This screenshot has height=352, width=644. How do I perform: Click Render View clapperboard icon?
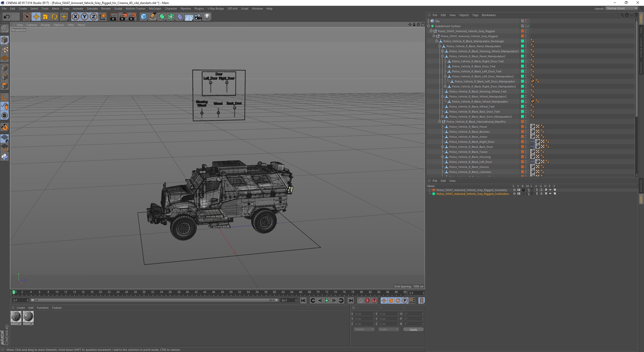[114, 17]
